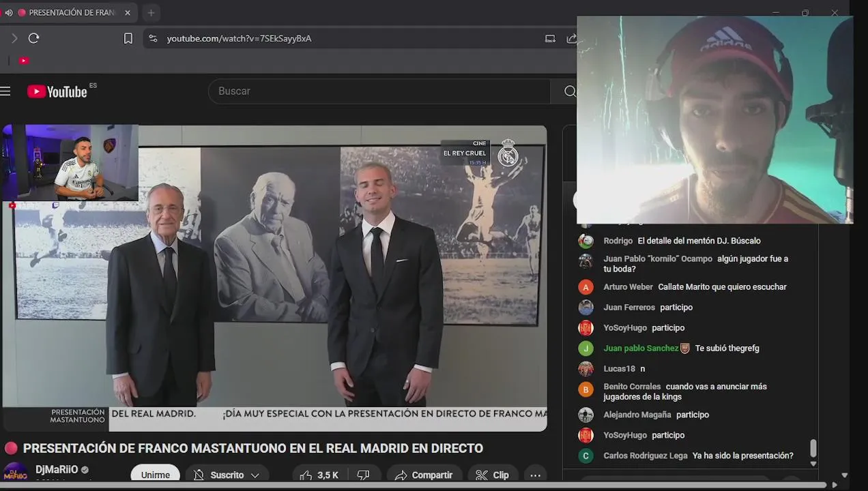Select chat author name Rodrigo
Screen dimensions: 868x491
click(618, 241)
